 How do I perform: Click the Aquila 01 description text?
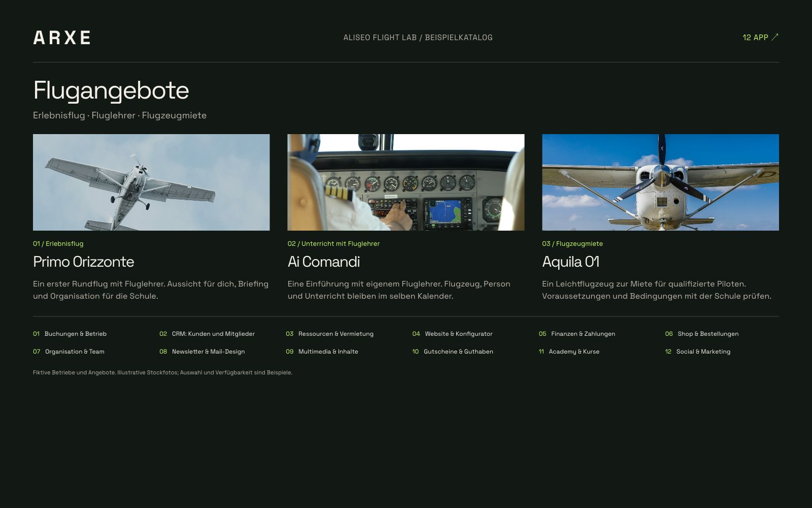point(657,290)
